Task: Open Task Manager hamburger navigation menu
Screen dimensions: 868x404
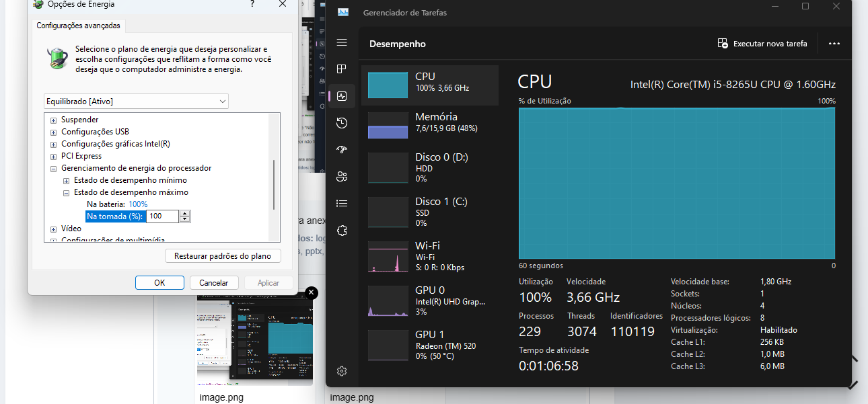Action: [x=342, y=42]
